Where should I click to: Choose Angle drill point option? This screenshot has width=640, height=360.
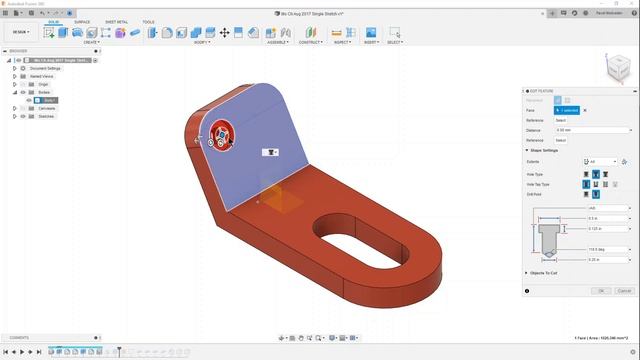(596, 194)
